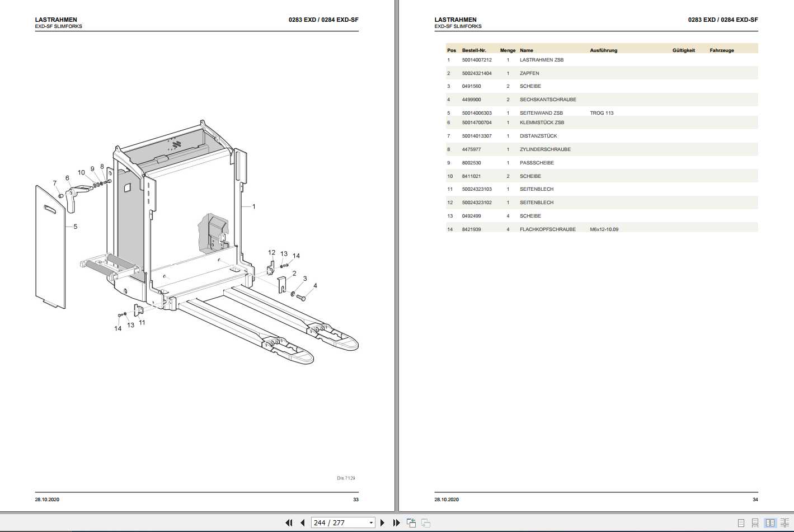Click page number 33 in the footer

tap(356, 500)
